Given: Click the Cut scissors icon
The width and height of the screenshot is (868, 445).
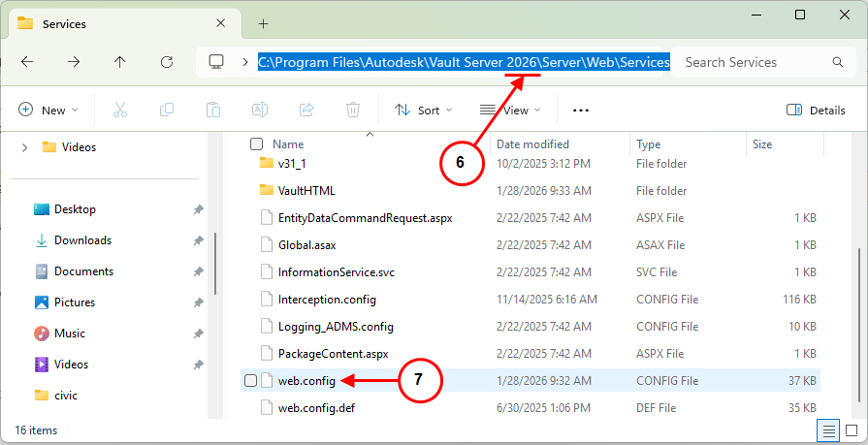Looking at the screenshot, I should [120, 111].
